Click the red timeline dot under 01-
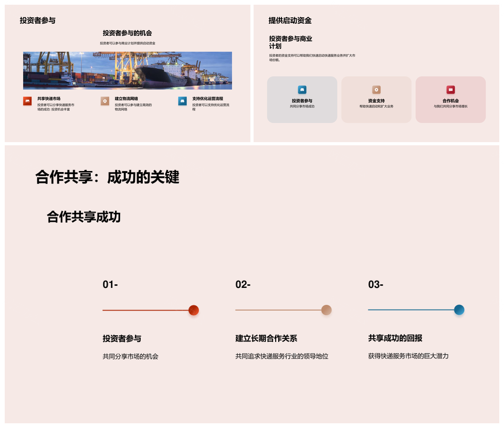The image size is (504, 428). (x=193, y=310)
